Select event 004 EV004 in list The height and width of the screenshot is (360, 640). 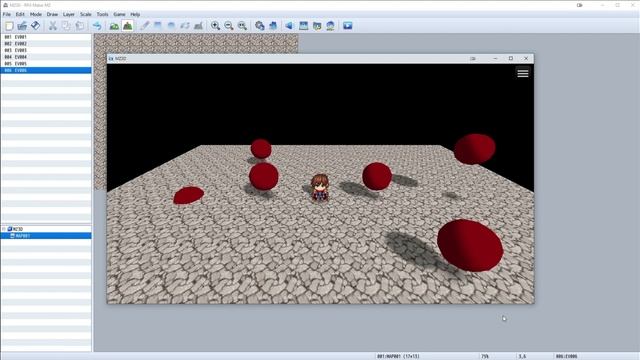pos(46,57)
